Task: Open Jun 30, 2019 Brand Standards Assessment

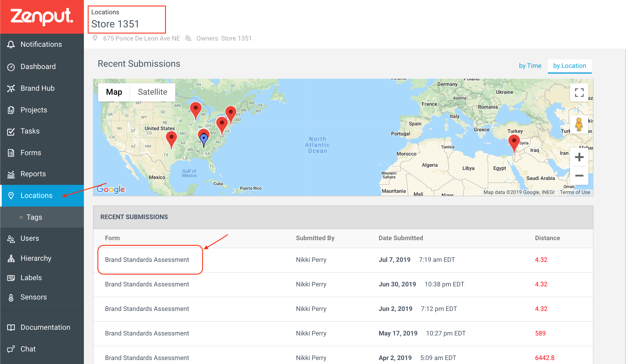Action: pos(147,284)
